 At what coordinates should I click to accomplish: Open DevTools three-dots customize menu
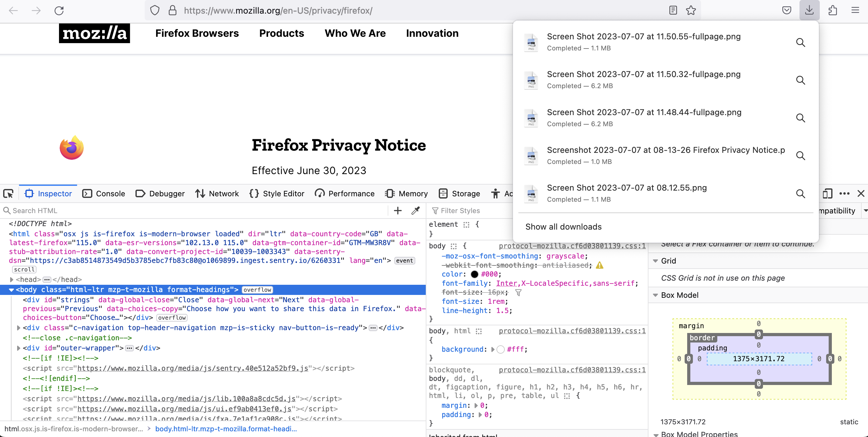click(x=845, y=194)
